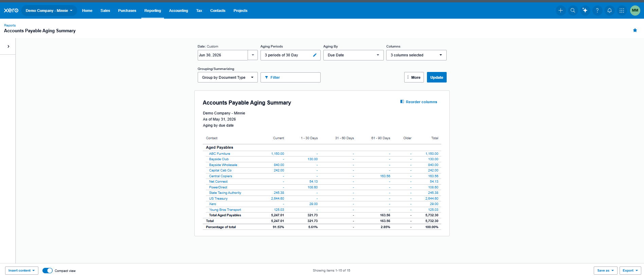The image size is (644, 276).
Task: Click ABC Furniture current amount 1,150.00
Action: click(x=278, y=154)
